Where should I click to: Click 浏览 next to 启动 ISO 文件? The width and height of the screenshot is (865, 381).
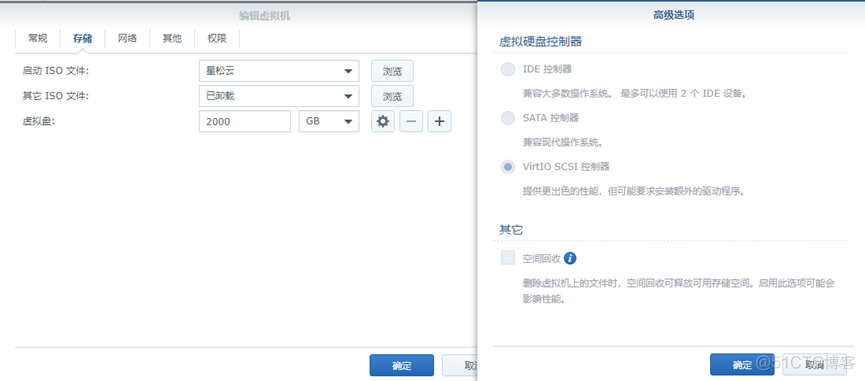[392, 71]
